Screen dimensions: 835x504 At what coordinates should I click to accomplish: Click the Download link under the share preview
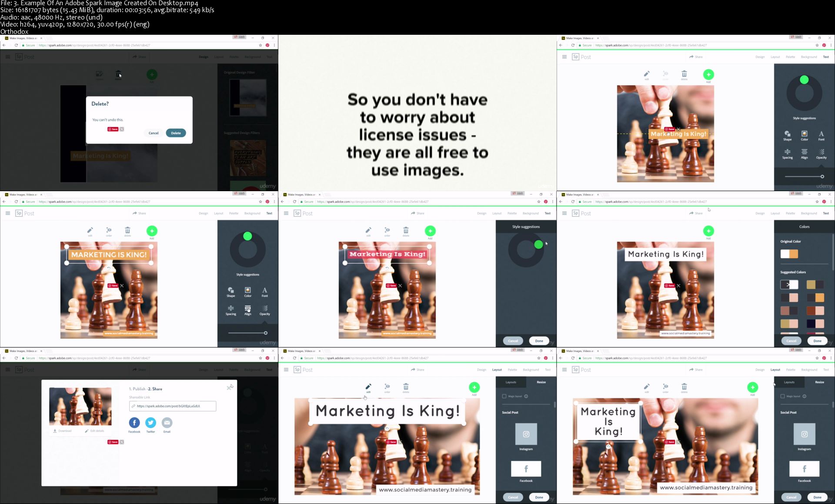pos(62,431)
